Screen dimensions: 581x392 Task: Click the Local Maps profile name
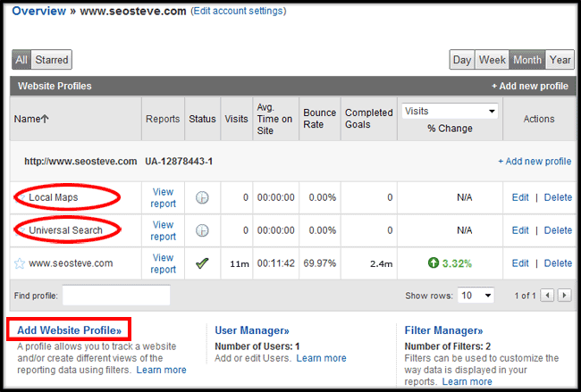click(x=54, y=197)
